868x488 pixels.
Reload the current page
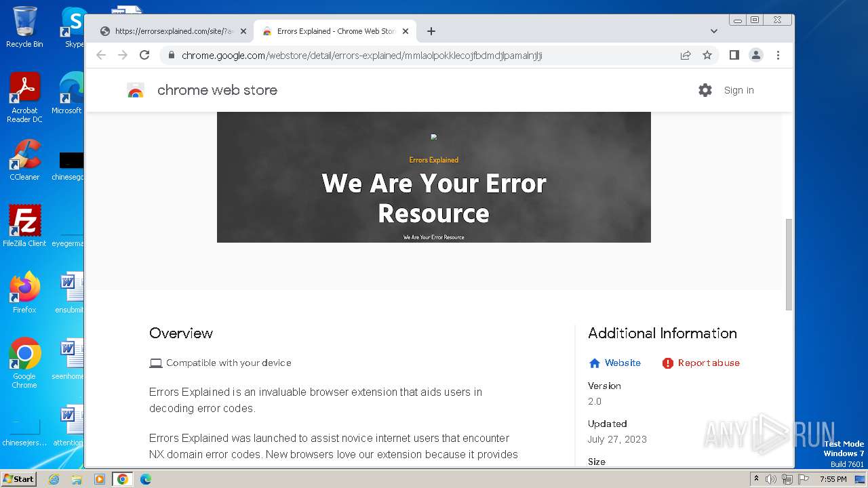(x=144, y=55)
